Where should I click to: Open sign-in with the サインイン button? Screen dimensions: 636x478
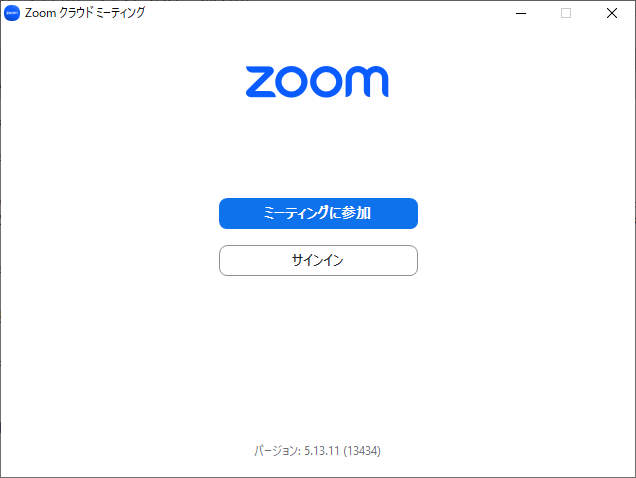(318, 261)
